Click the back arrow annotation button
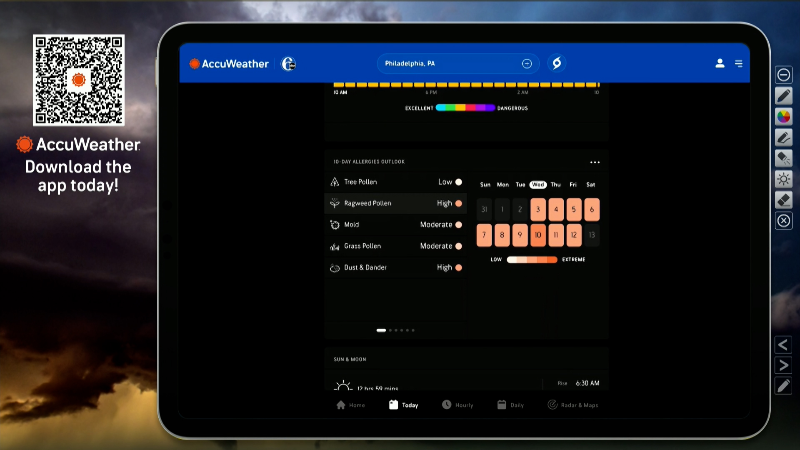This screenshot has height=450, width=800. (783, 345)
